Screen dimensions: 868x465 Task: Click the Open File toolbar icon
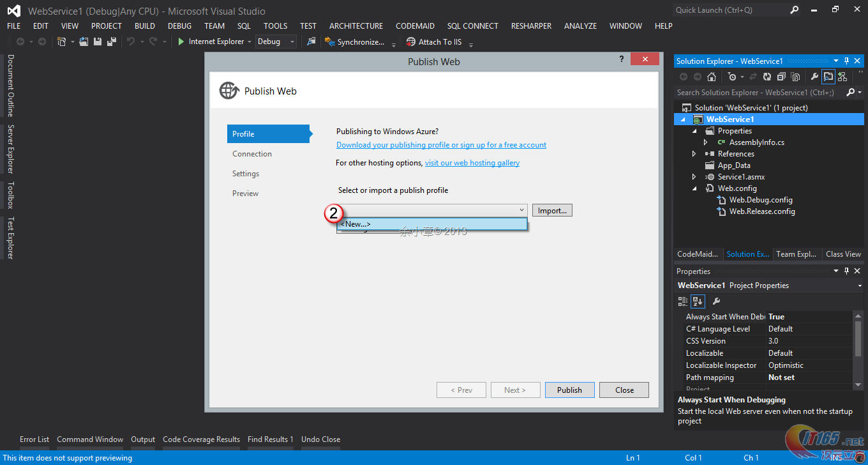[84, 42]
